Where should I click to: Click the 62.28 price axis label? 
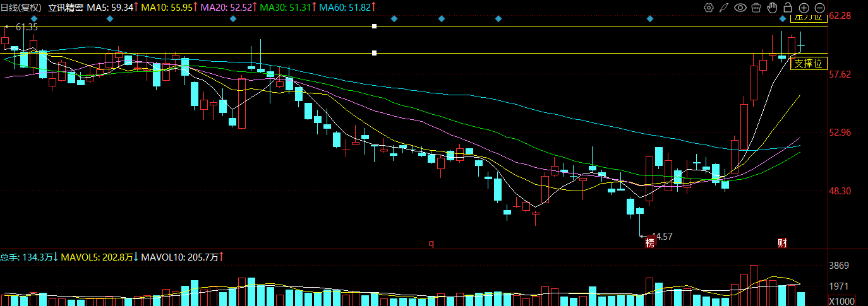pos(841,15)
